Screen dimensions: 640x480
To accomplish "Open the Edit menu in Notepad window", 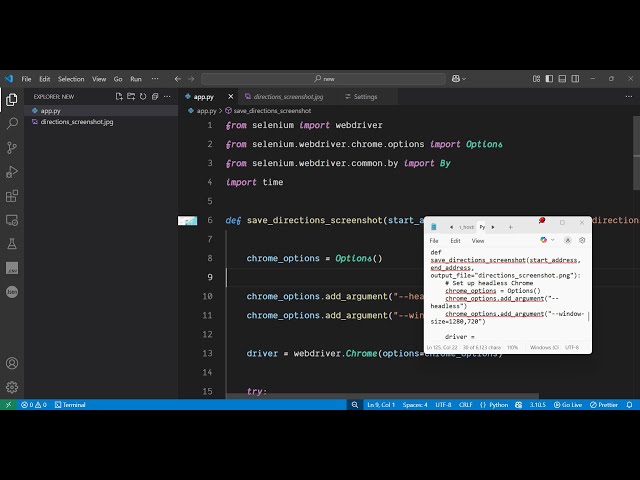I will click(455, 241).
